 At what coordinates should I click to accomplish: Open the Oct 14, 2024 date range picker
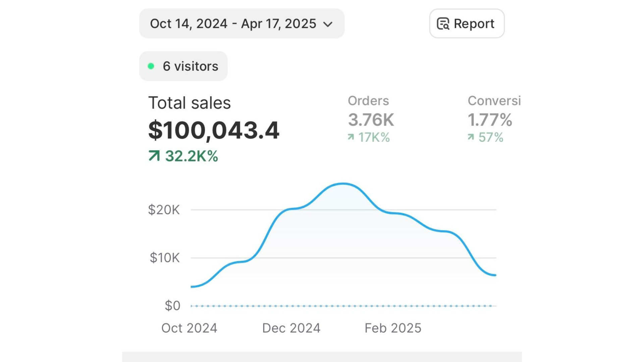[233, 24]
